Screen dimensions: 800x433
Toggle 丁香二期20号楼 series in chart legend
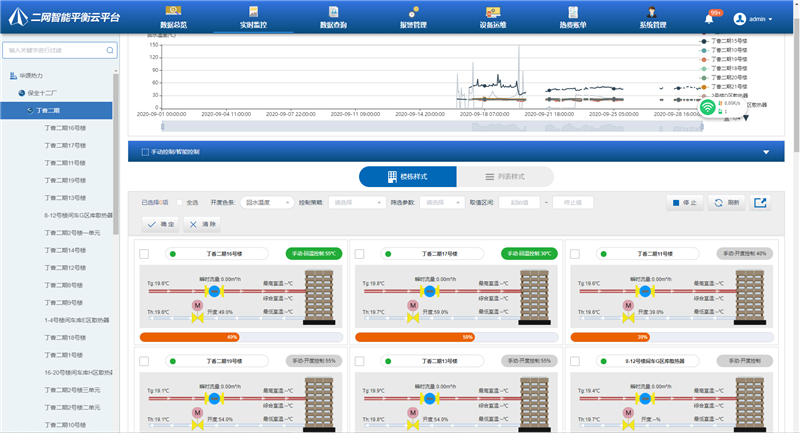pyautogui.click(x=723, y=78)
